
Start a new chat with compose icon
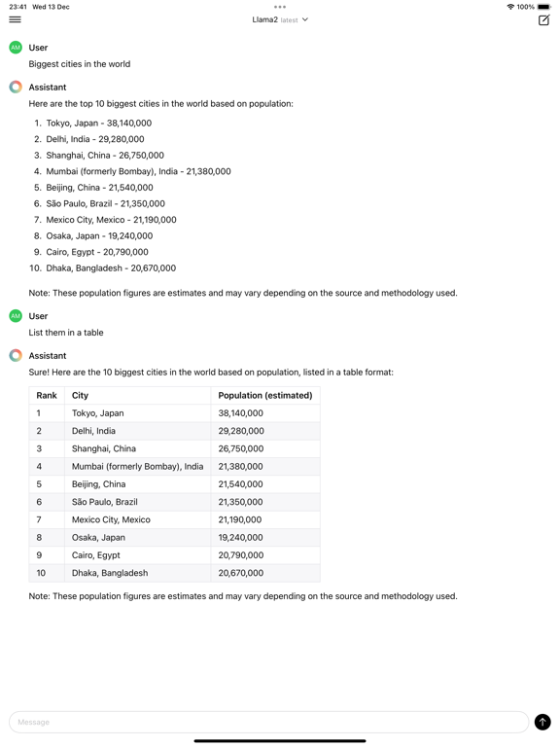point(543,20)
